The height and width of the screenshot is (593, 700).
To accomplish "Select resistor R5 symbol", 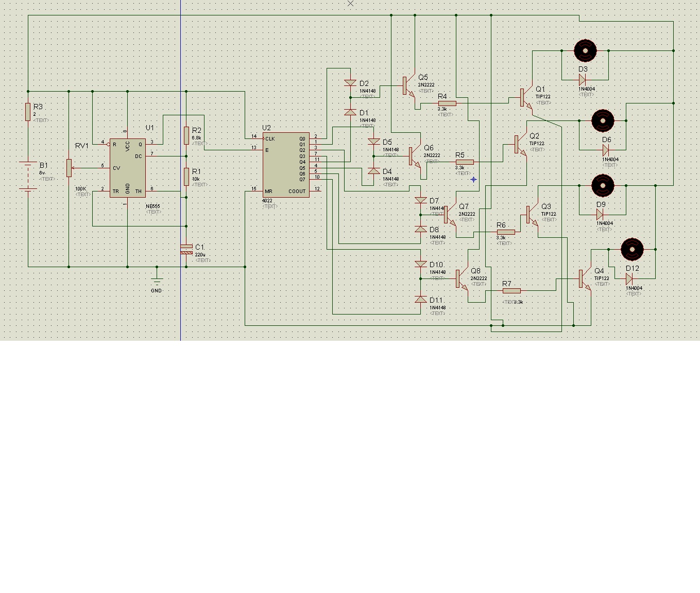I will 465,162.
